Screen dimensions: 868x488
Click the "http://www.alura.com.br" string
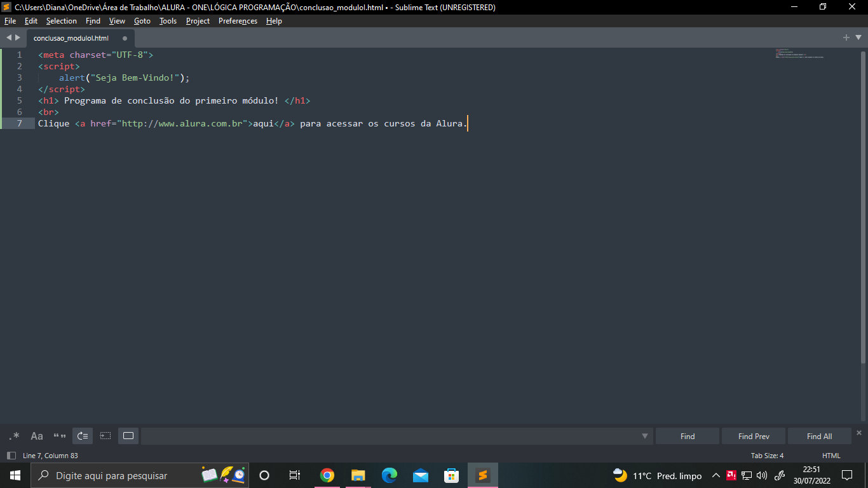(x=182, y=123)
